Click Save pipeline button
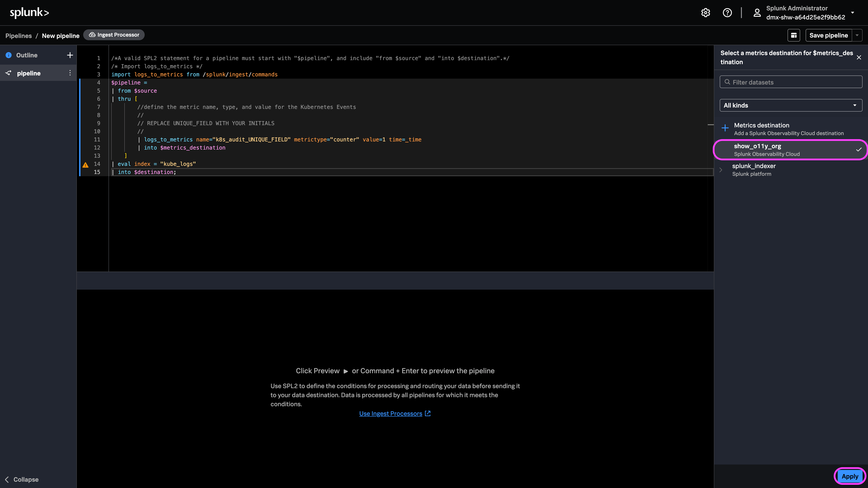Viewport: 868px width, 488px height. coord(829,35)
